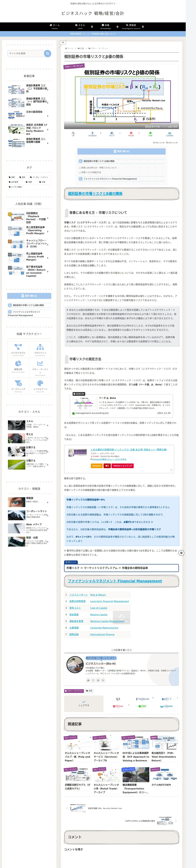Share via Pocket in bottom share area
The image size is (196, 868).
[118, 706]
